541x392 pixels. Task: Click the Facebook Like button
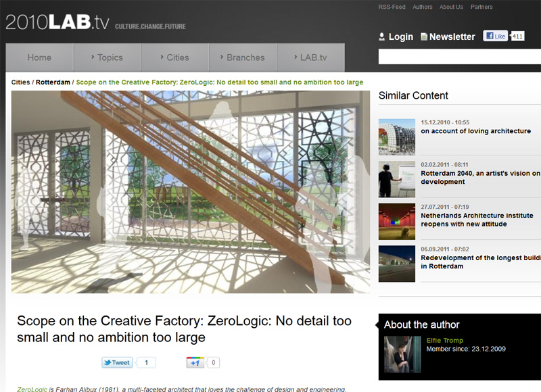(x=496, y=36)
